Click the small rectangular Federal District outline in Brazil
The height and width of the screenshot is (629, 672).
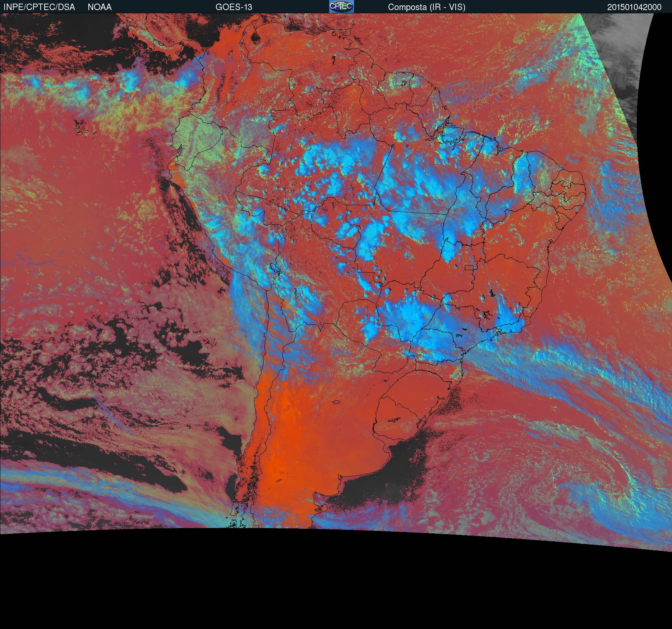469,267
